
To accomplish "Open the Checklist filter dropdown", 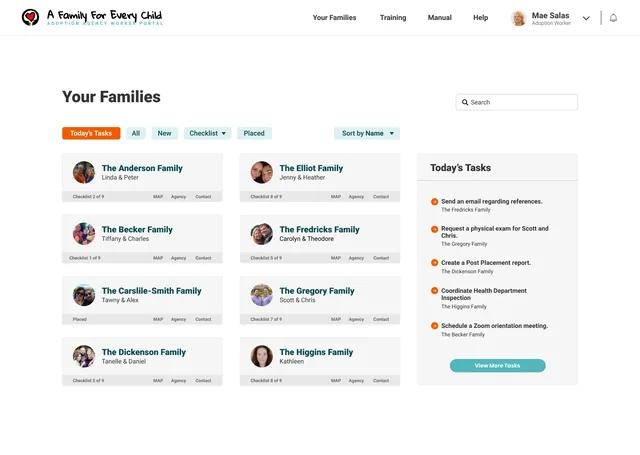I will click(x=207, y=133).
